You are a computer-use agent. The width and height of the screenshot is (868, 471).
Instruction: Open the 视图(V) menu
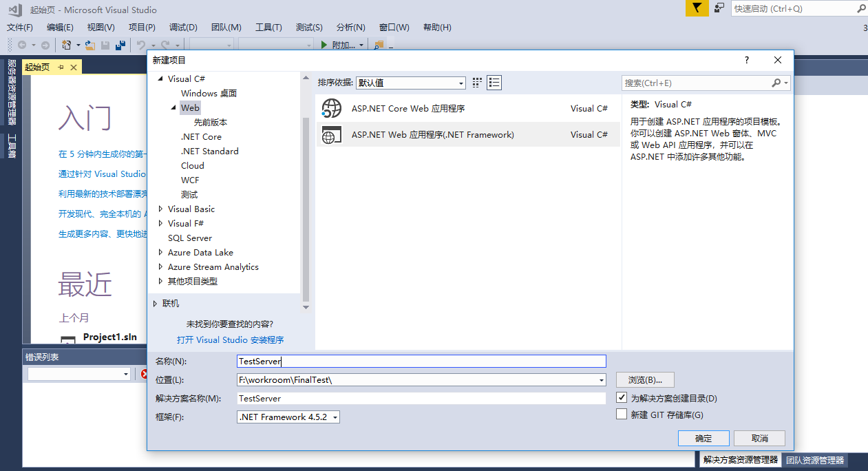pyautogui.click(x=100, y=28)
